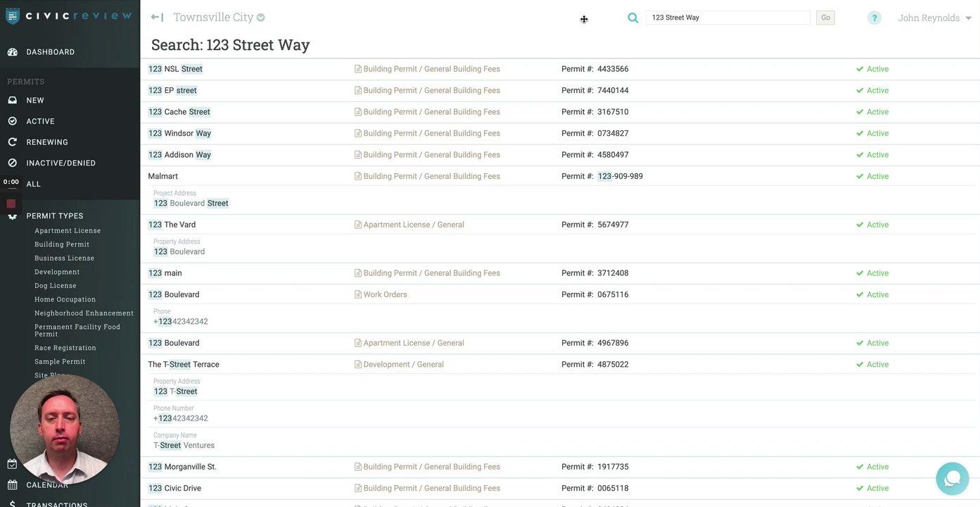Open help via the question mark icon
This screenshot has height=507, width=980.
(x=874, y=18)
